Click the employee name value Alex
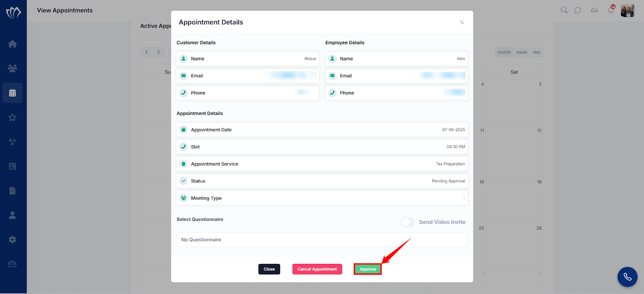The height and width of the screenshot is (294, 644). click(x=461, y=59)
